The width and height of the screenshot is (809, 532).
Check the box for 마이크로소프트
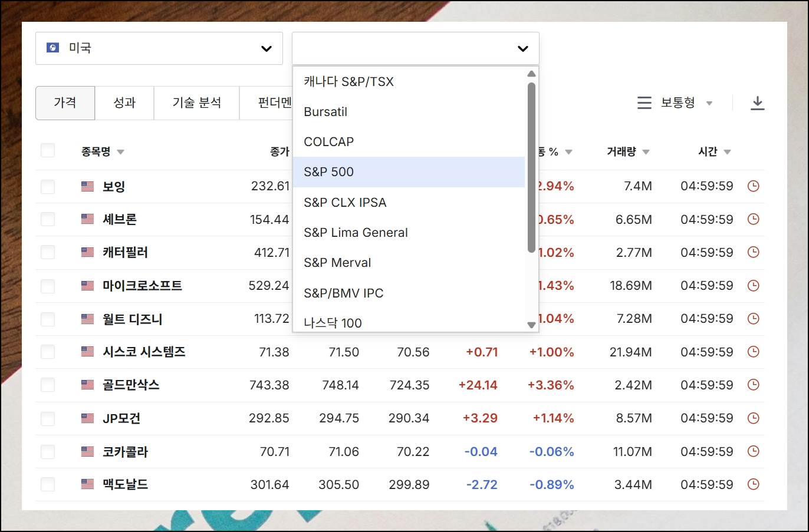click(48, 286)
